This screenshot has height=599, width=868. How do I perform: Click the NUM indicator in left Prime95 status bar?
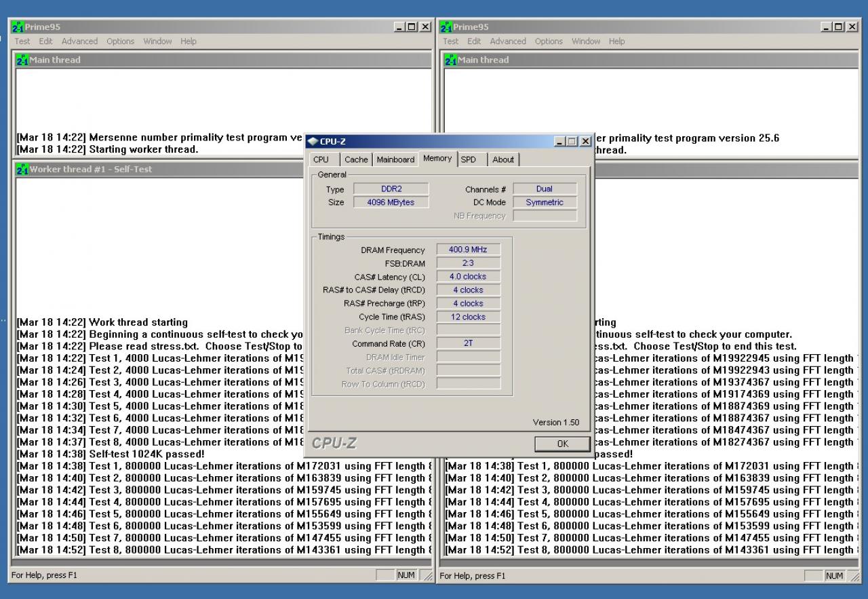[x=406, y=575]
